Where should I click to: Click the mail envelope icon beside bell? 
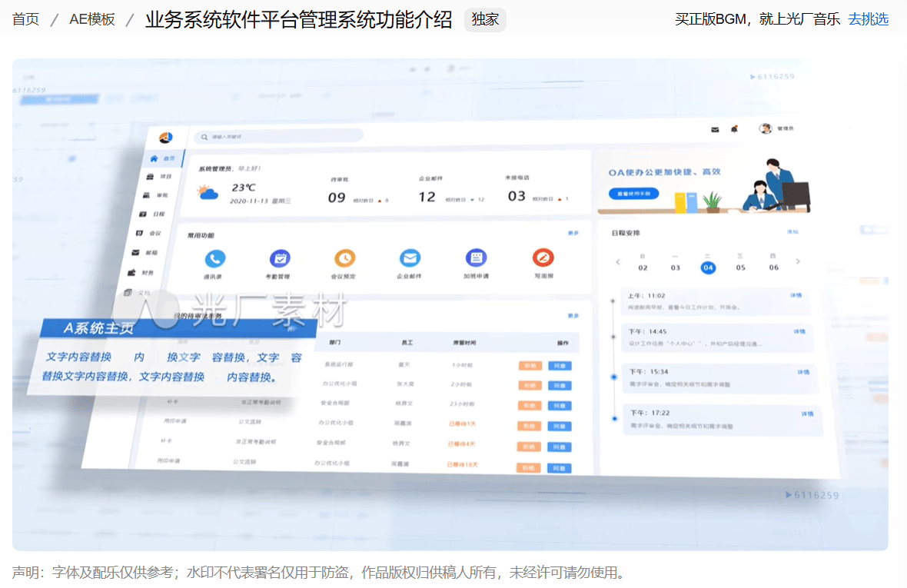(715, 129)
